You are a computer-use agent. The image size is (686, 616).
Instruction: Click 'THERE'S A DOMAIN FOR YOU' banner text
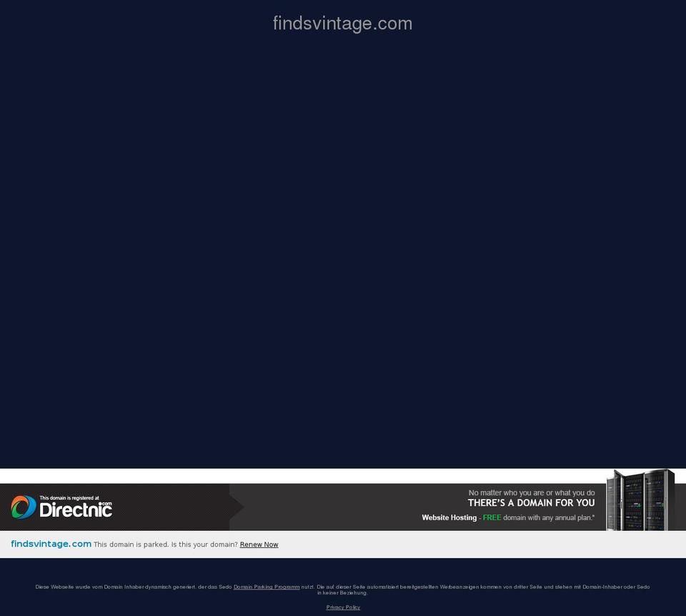point(531,503)
